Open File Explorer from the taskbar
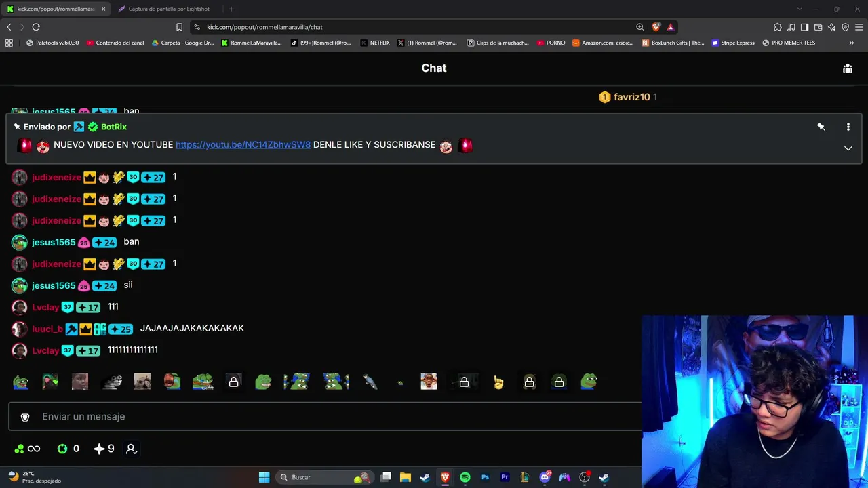The image size is (868, 488). point(406,477)
